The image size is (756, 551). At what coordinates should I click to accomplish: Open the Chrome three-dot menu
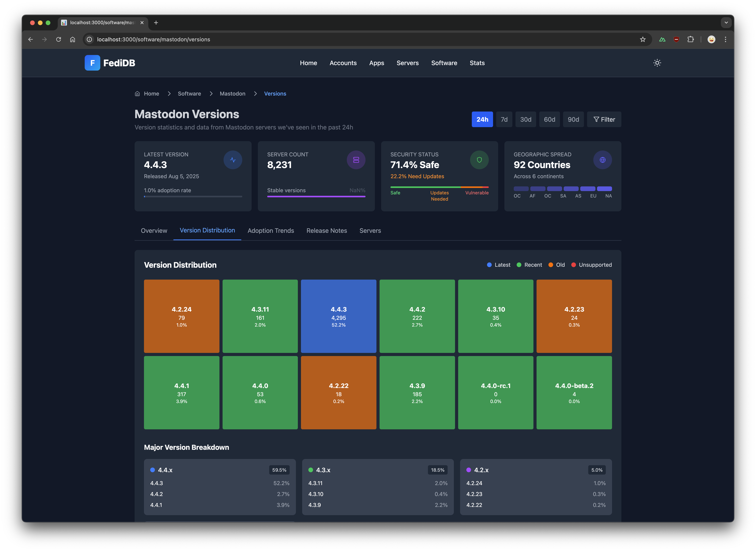point(725,39)
